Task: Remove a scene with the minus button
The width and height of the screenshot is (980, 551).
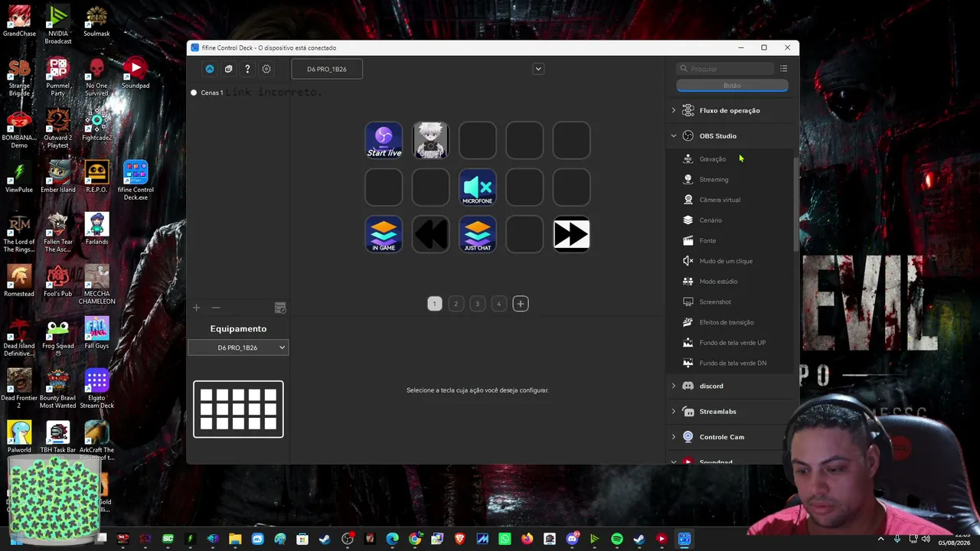Action: [x=216, y=308]
